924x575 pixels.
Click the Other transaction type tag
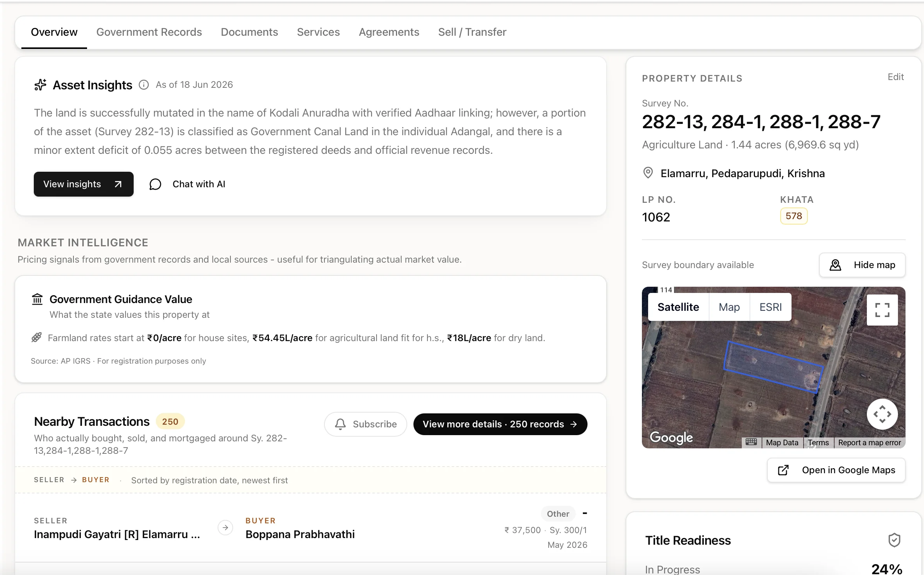(x=558, y=514)
